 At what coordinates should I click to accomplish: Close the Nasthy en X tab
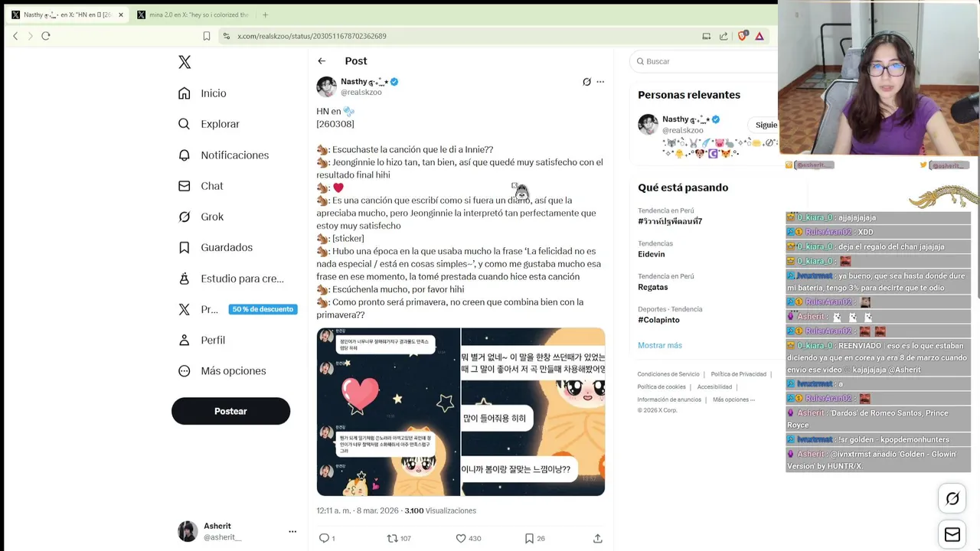(x=120, y=15)
